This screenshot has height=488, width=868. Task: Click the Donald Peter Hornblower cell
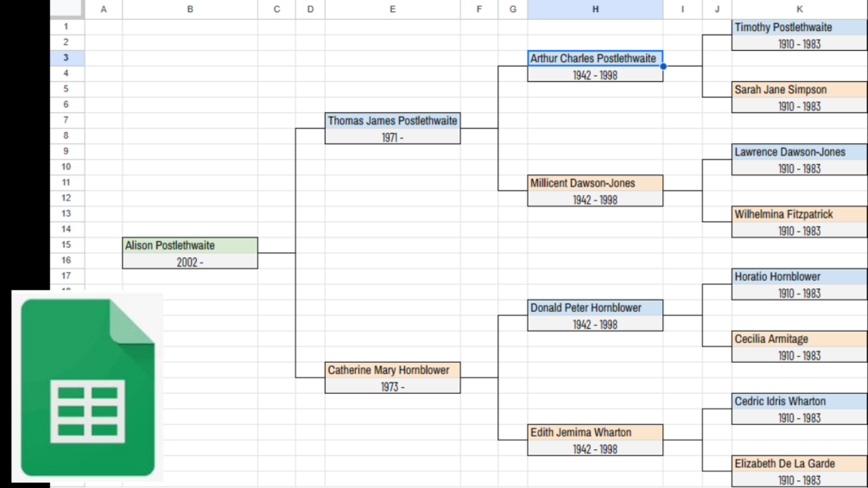[595, 307]
